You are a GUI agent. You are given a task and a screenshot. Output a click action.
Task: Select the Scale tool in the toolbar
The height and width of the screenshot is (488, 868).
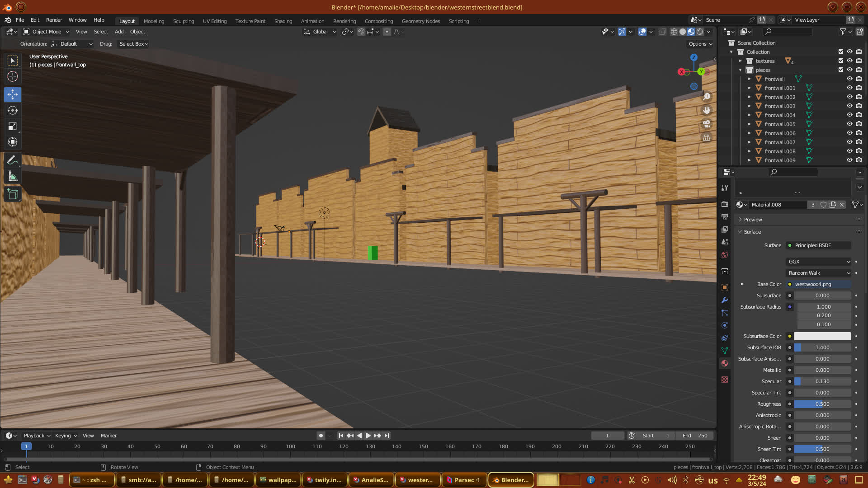13,127
